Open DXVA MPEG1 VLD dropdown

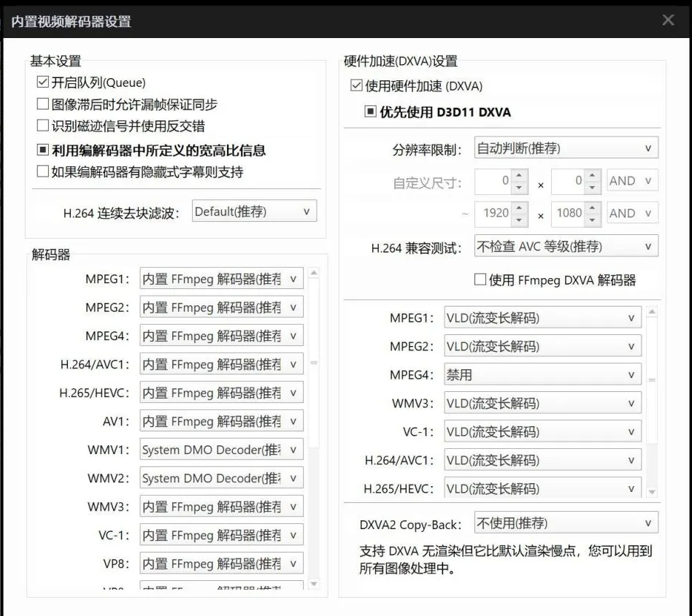[x=542, y=317]
